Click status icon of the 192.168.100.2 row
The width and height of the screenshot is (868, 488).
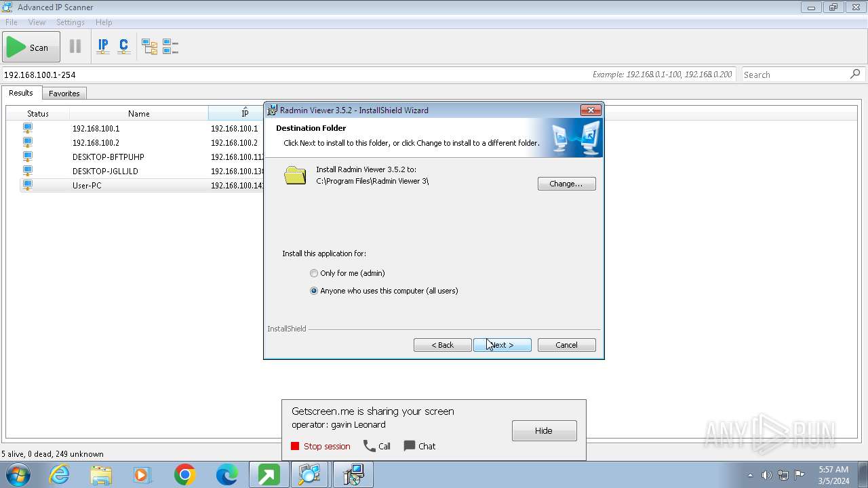[28, 142]
